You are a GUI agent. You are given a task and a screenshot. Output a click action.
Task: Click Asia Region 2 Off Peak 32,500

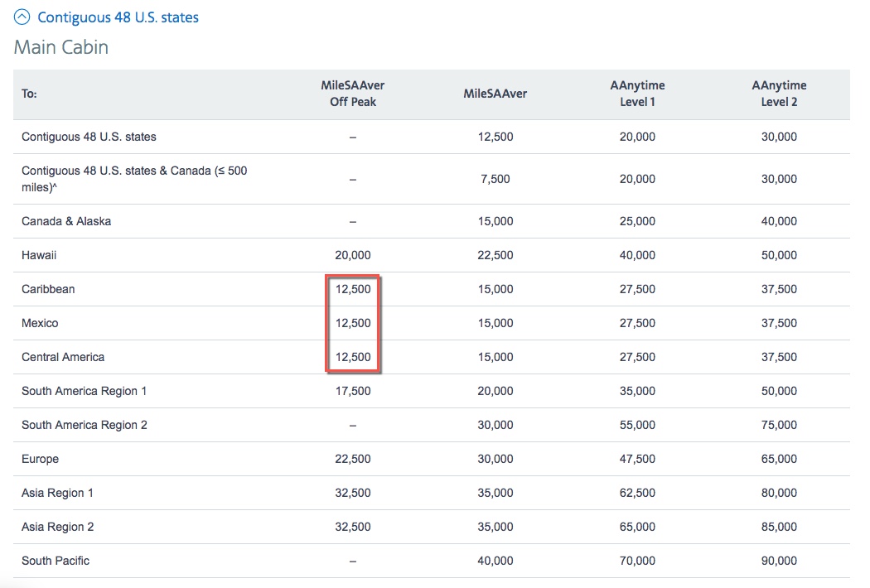point(353,527)
